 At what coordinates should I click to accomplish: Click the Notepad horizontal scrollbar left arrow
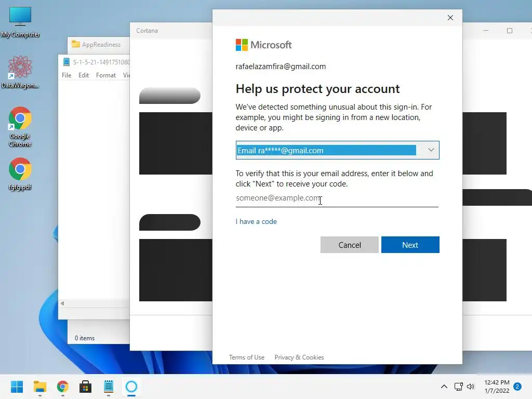coord(62,303)
